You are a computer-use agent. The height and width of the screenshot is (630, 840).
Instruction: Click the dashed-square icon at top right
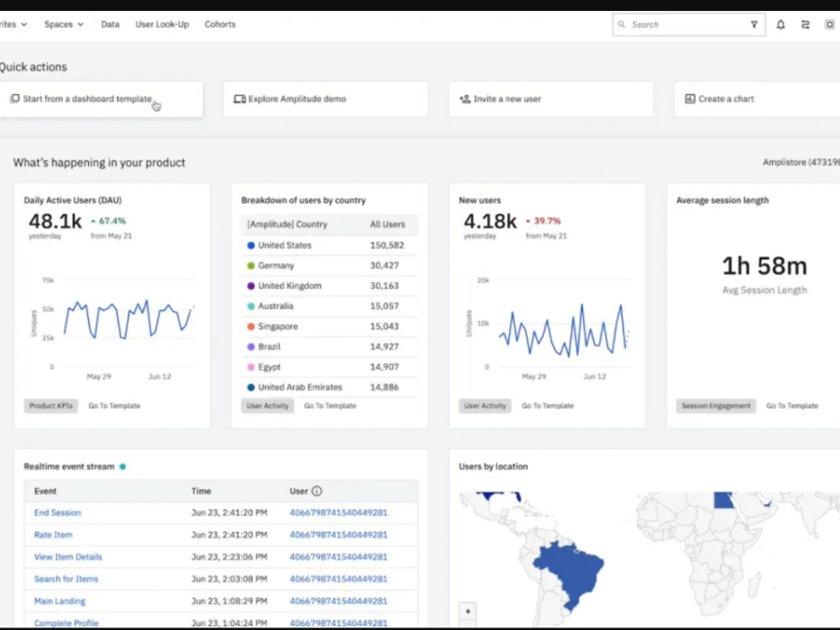[x=829, y=24]
